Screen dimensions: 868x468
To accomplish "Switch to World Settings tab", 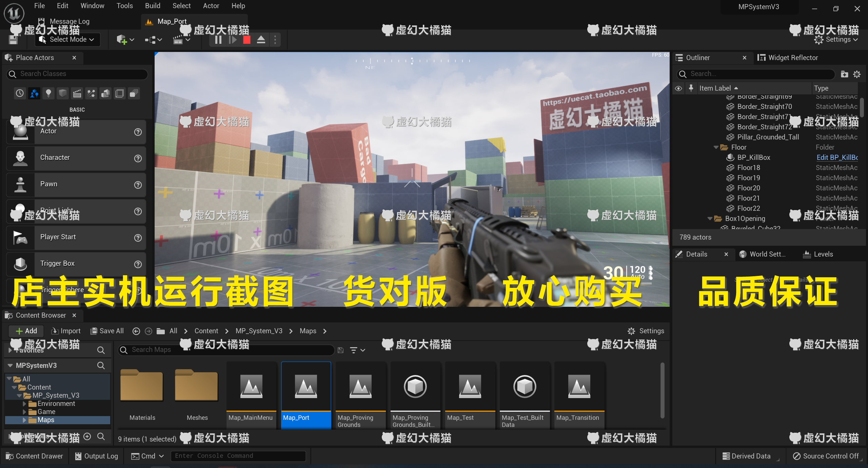I will 762,254.
